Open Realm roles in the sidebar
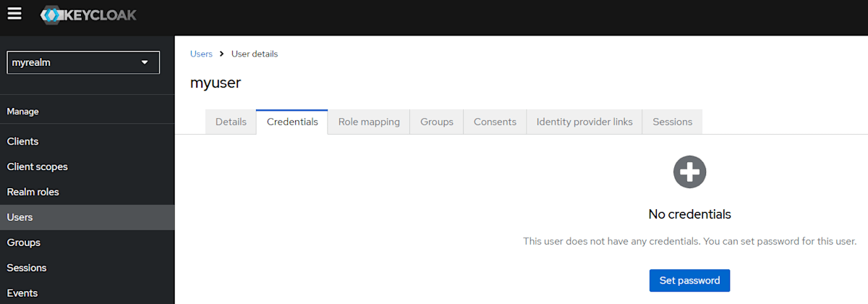 point(87,192)
